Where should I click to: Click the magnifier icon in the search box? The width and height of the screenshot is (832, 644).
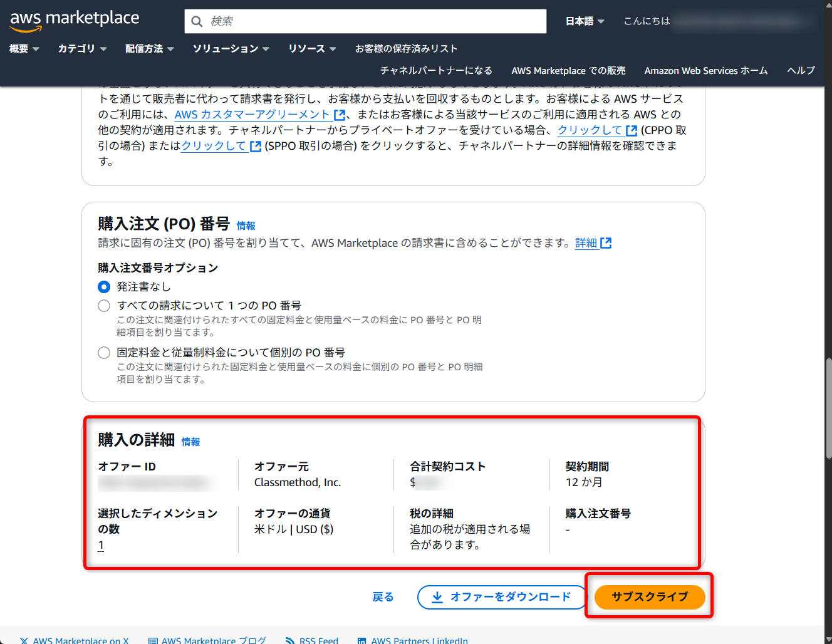[197, 21]
